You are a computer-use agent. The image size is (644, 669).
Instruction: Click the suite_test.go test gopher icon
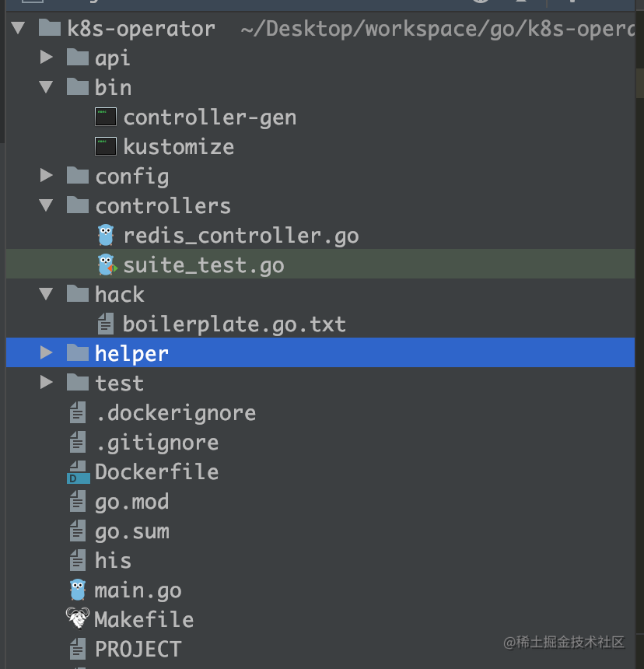click(107, 265)
